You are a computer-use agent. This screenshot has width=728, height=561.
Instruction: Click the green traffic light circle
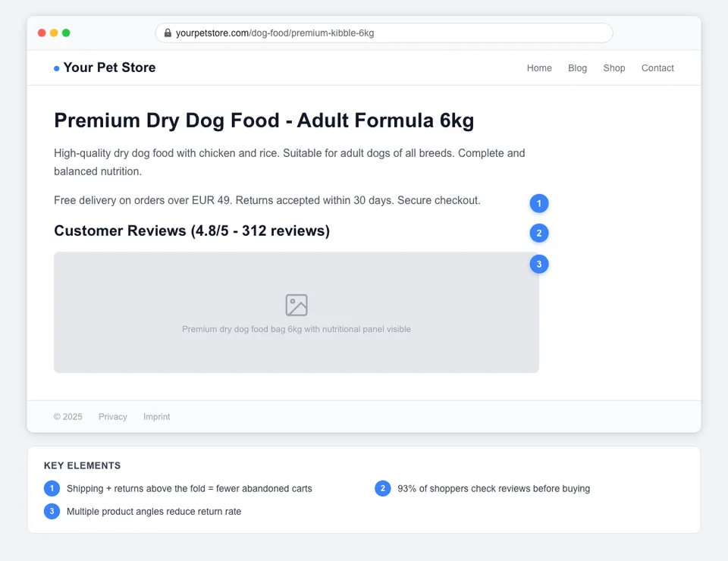tap(66, 33)
